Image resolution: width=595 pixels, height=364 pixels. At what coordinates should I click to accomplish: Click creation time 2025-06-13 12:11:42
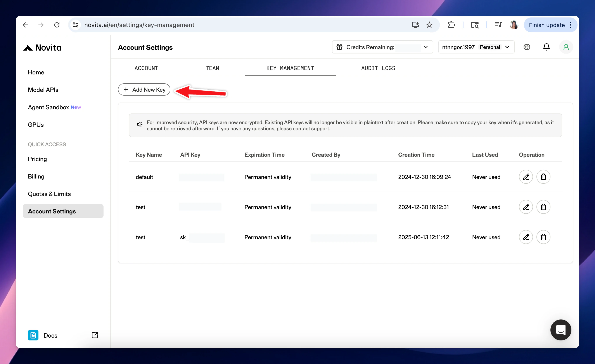point(424,237)
